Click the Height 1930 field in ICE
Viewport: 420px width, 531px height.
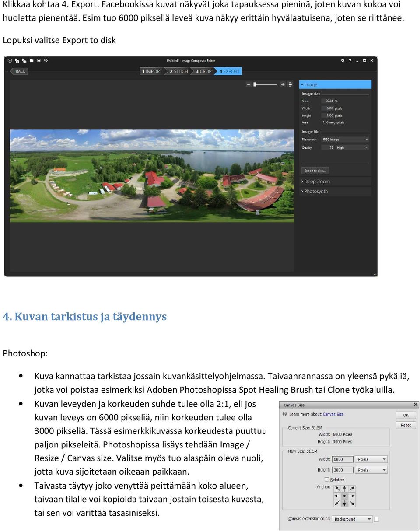click(x=328, y=115)
